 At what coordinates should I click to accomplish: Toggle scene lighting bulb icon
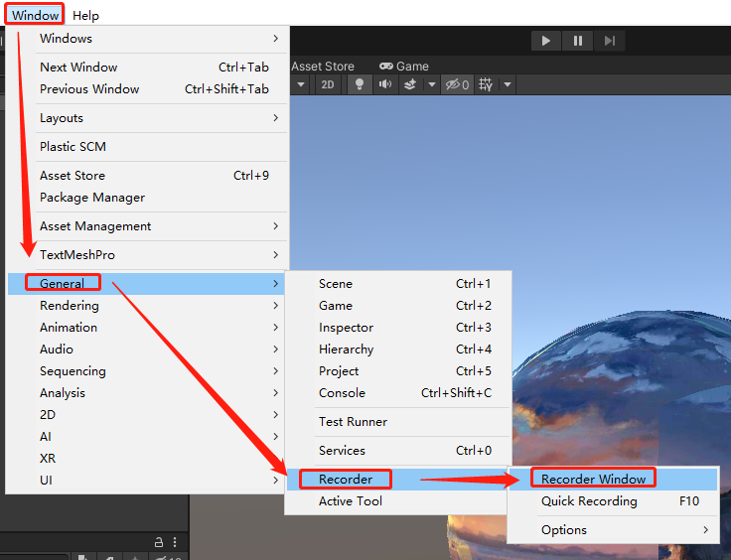coord(360,84)
